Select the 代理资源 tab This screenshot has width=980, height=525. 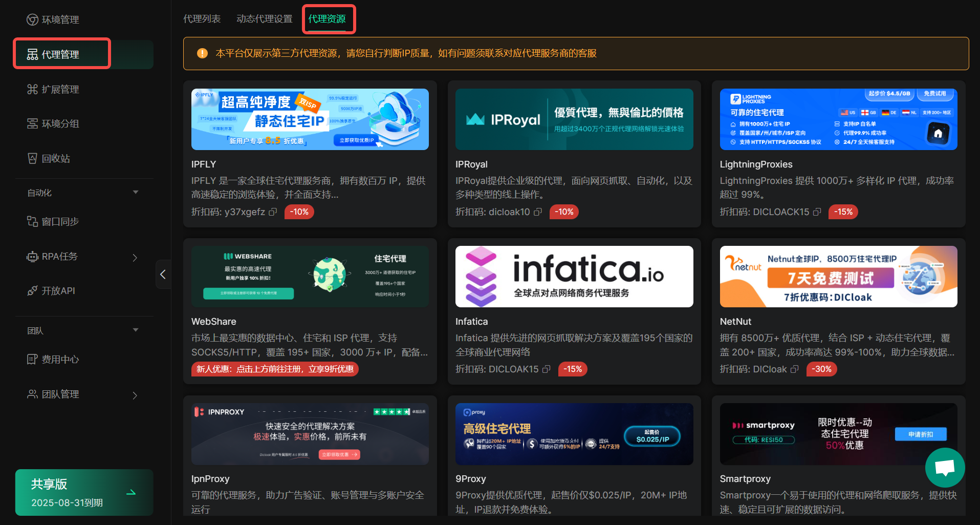coord(327,19)
